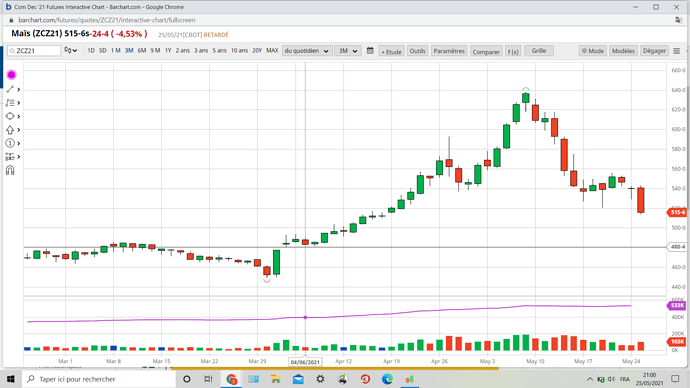Viewport: 690px width, 388px height.
Task: Open the Outils menu button
Action: pyautogui.click(x=417, y=51)
